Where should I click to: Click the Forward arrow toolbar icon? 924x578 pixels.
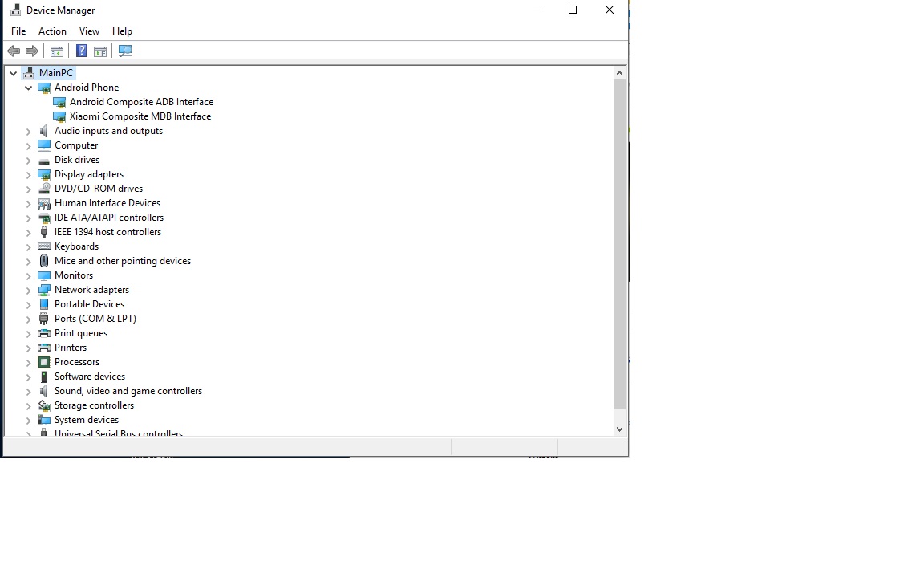[x=32, y=51]
